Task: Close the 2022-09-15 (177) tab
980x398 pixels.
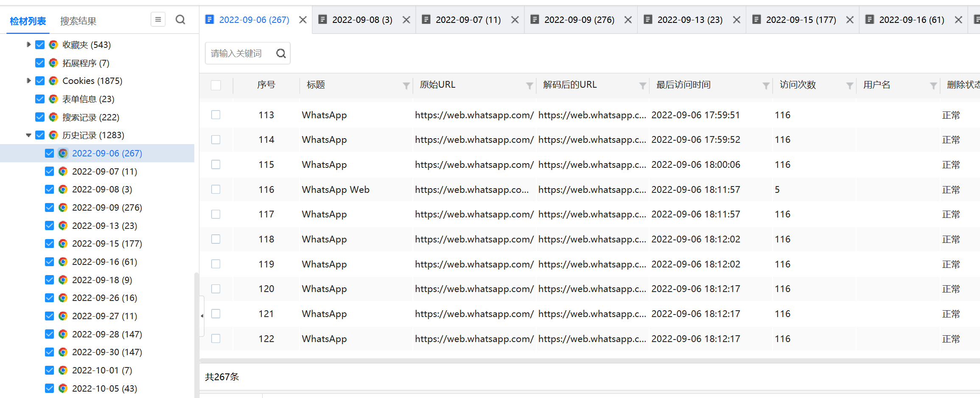Action: coord(850,20)
